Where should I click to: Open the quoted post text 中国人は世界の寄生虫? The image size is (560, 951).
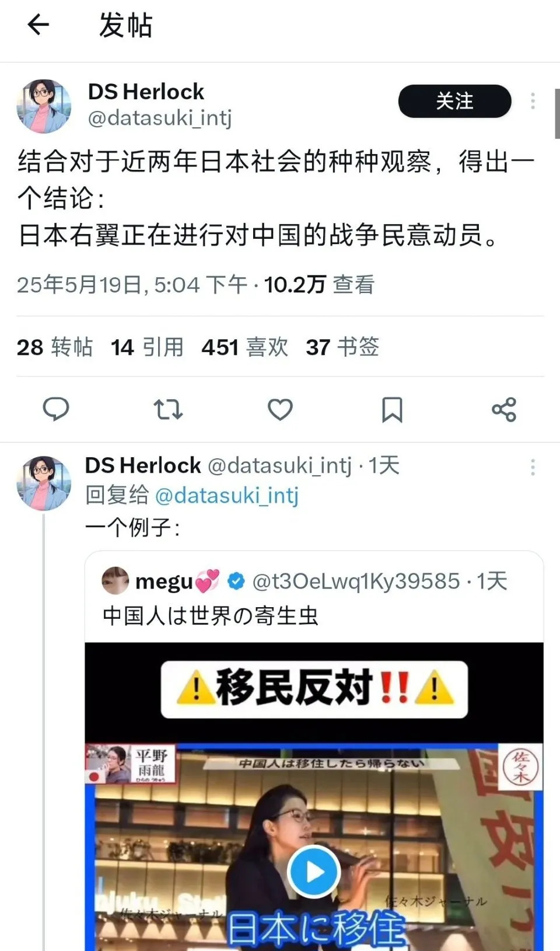pos(211,616)
